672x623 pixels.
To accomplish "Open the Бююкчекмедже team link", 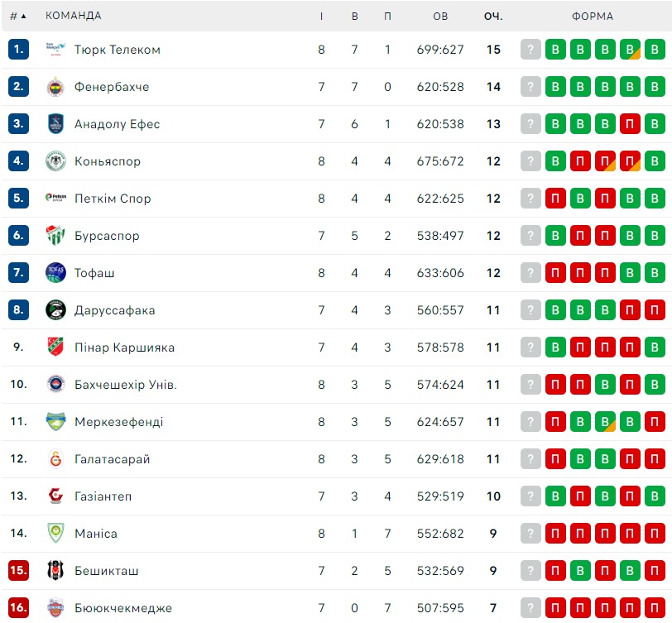I will [x=123, y=608].
